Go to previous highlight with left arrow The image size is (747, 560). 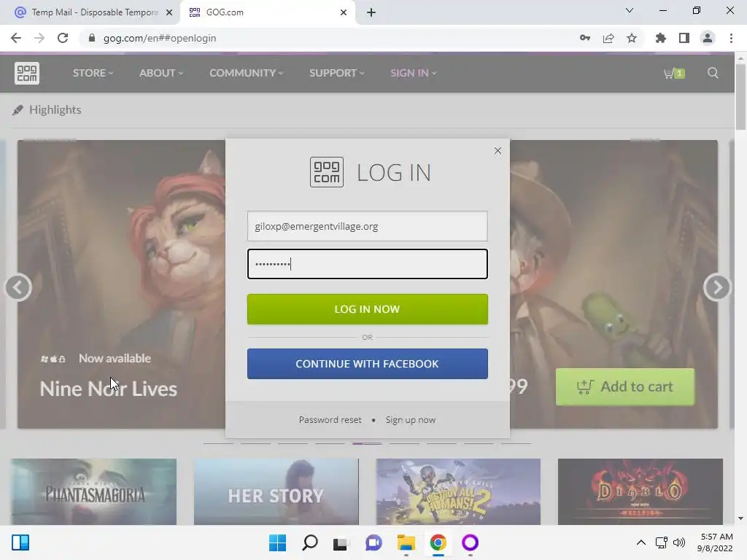pyautogui.click(x=18, y=287)
